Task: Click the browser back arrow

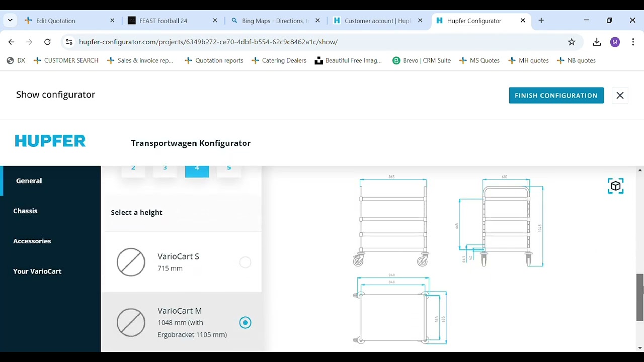Action: point(12,42)
